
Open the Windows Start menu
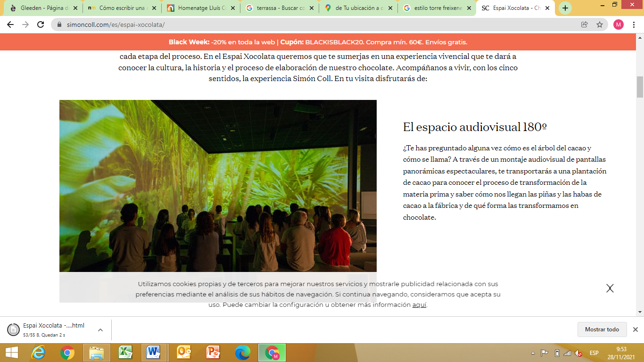pyautogui.click(x=11, y=353)
